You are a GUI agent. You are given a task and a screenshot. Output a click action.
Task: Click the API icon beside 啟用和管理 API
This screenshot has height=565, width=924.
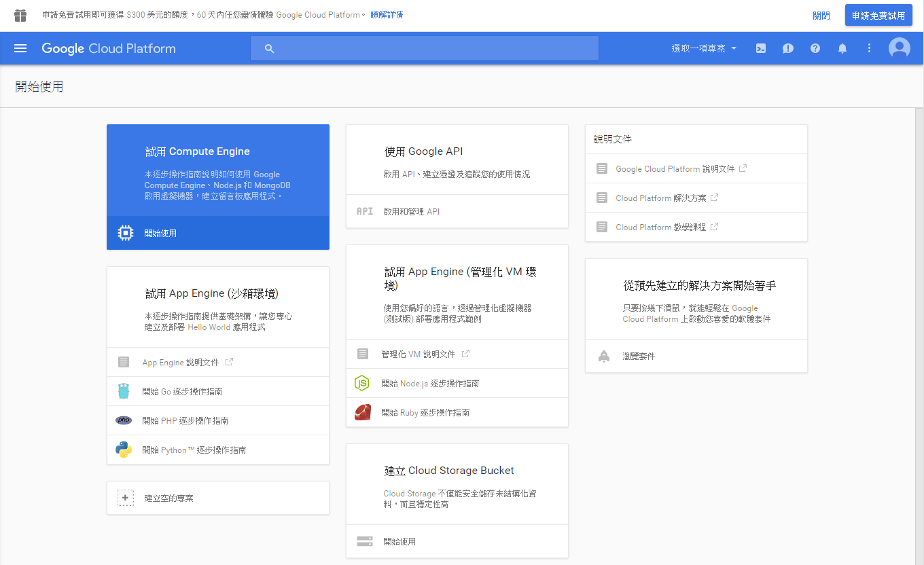(365, 211)
